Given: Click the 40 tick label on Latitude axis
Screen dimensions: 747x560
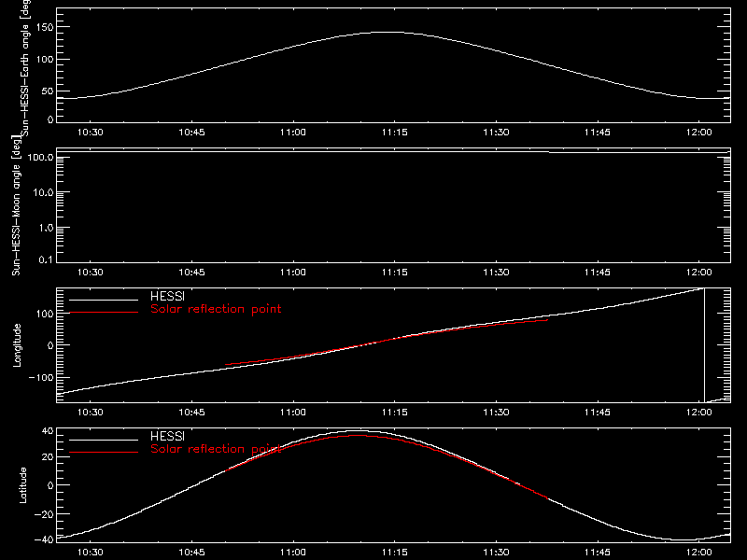Looking at the screenshot, I should [x=48, y=431].
